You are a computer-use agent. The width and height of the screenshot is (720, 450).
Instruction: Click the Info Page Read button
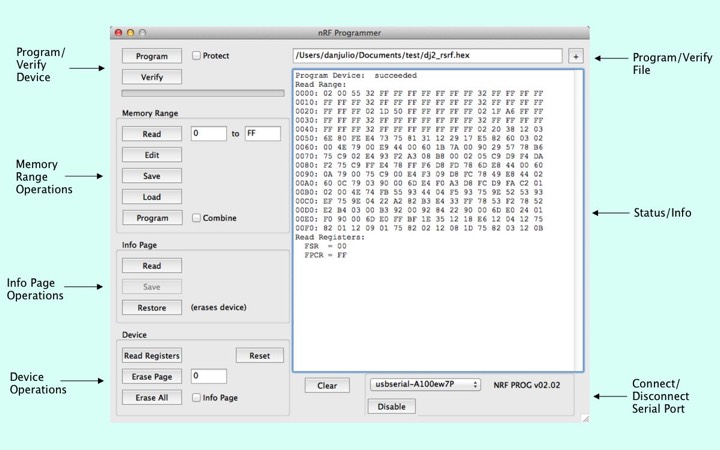click(x=152, y=266)
